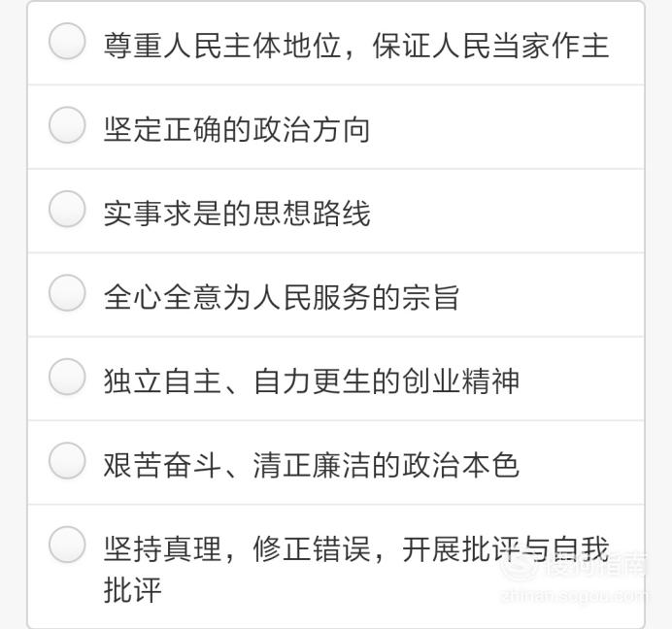Tap the text 全心全意为人民服务的宗旨
This screenshot has width=672, height=629.
[x=282, y=297]
